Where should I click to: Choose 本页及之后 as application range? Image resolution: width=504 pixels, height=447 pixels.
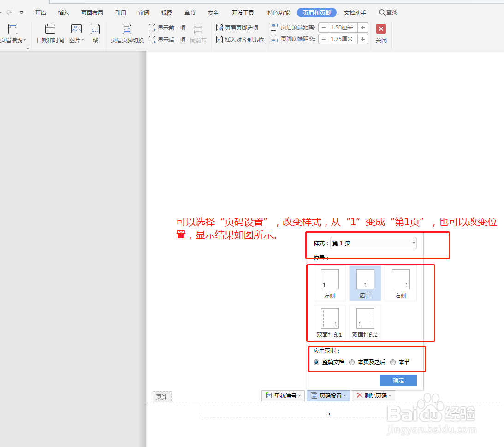tap(352, 362)
